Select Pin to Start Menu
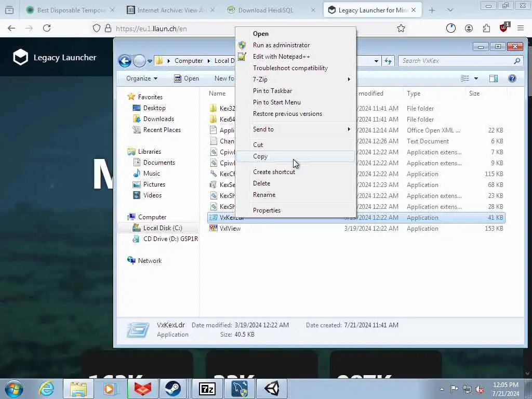 pyautogui.click(x=276, y=102)
